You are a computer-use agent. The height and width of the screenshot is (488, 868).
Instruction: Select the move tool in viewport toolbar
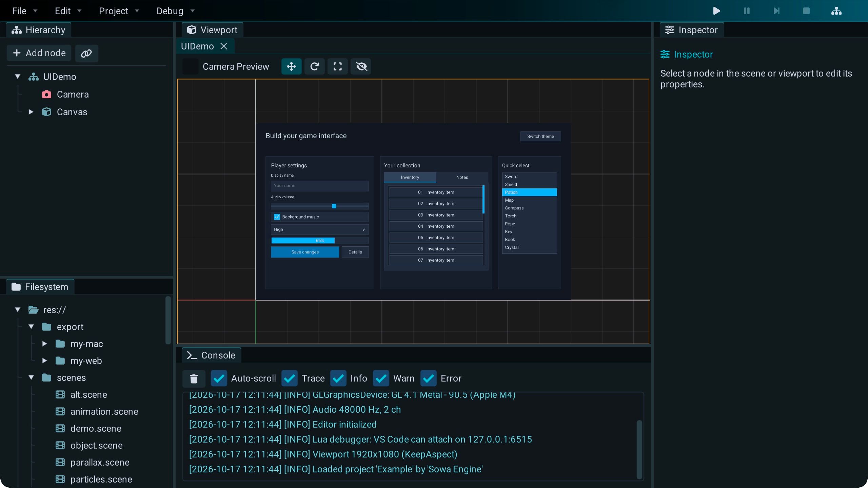point(291,66)
